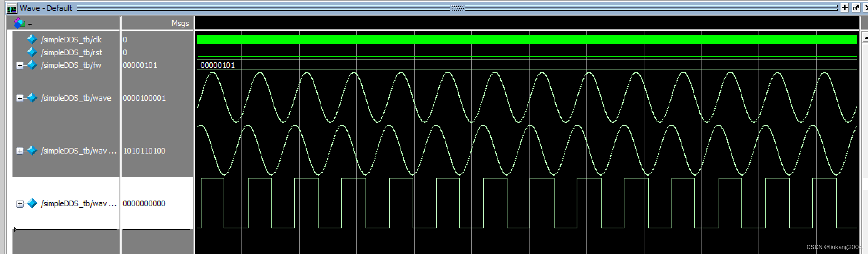Expand the bus with value 0000000000
Screen dimensions: 868x254
click(x=20, y=204)
